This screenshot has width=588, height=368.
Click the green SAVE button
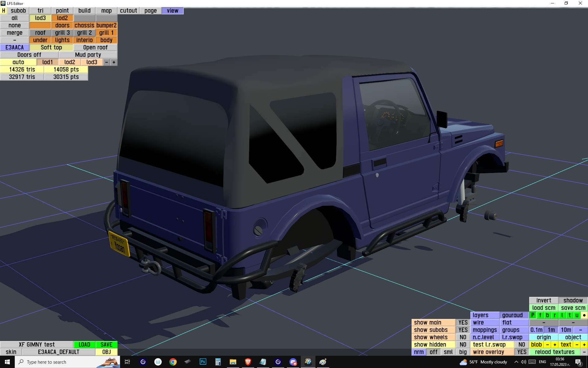[x=106, y=345]
